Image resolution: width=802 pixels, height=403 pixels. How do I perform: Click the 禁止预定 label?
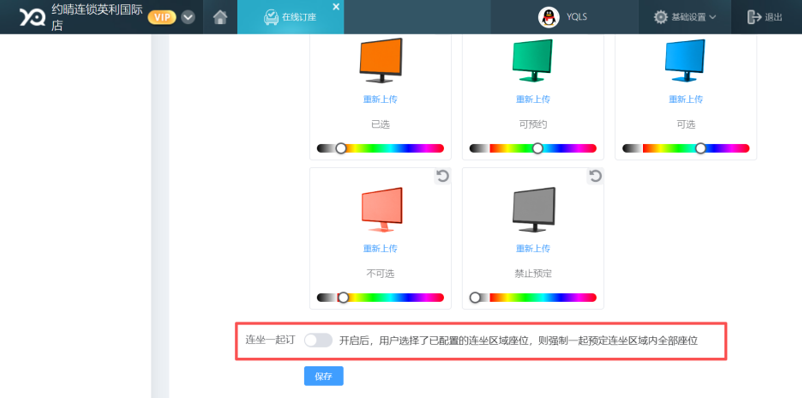point(533,274)
